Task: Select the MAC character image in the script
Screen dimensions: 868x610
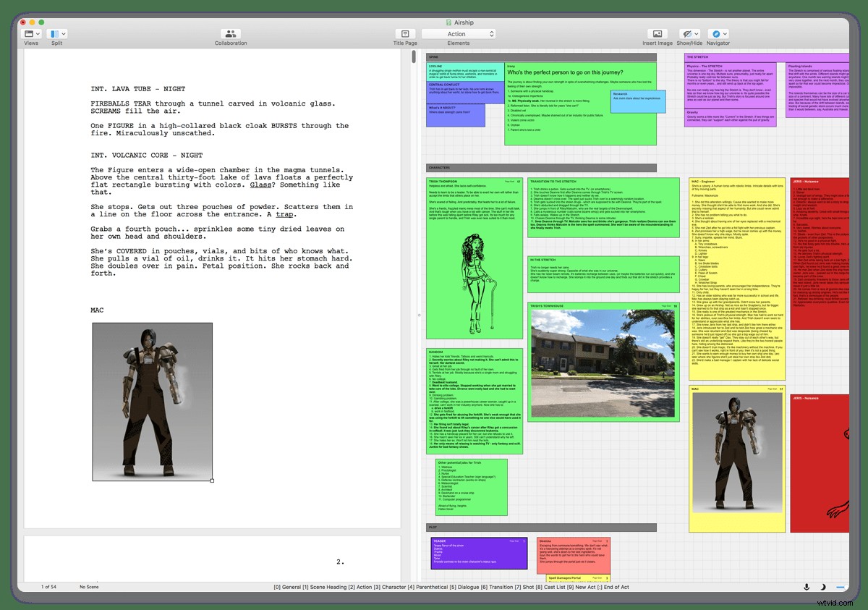Action: pos(152,402)
